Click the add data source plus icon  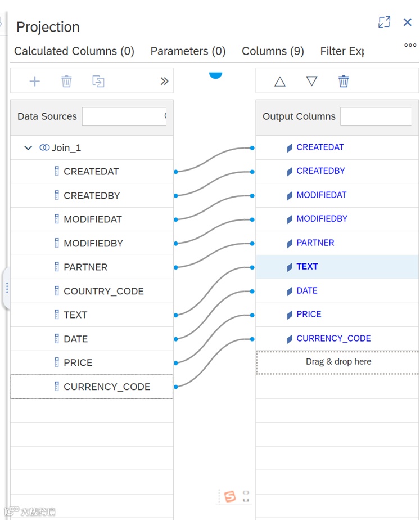[x=35, y=82]
